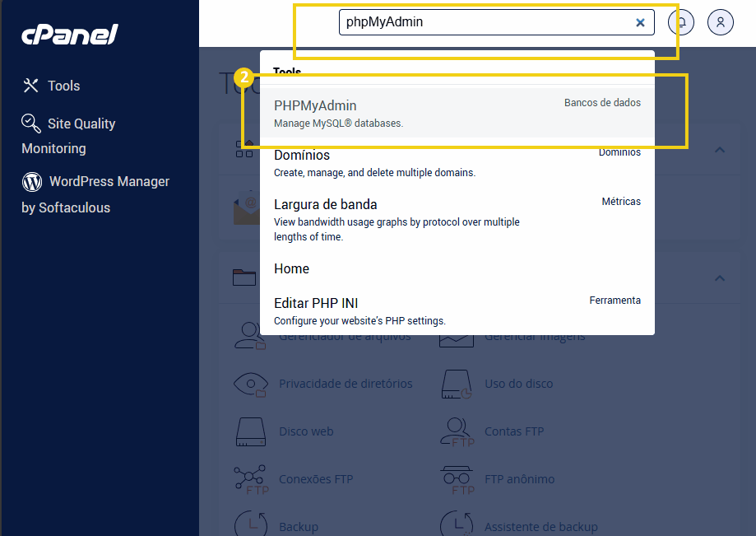Click the Uso do disco drive icon
Image resolution: width=756 pixels, height=536 pixels.
coord(456,384)
